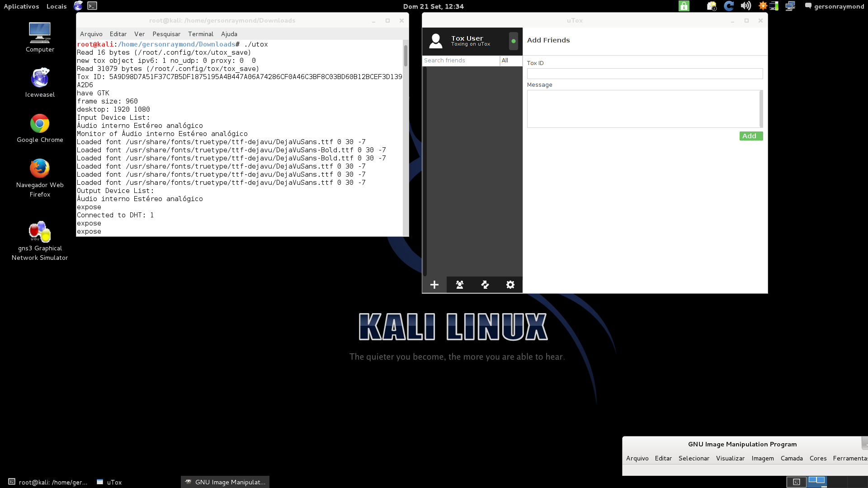This screenshot has width=868, height=488.
Task: Click the mail notification tray icon
Action: coord(712,6)
